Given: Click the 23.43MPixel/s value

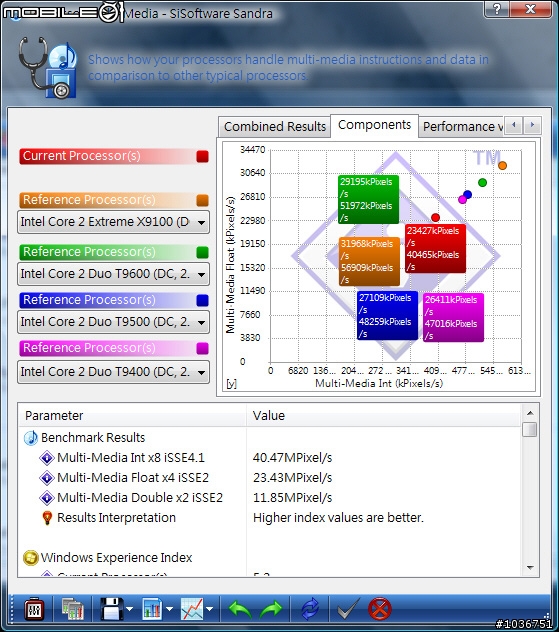Looking at the screenshot, I should pos(292,478).
